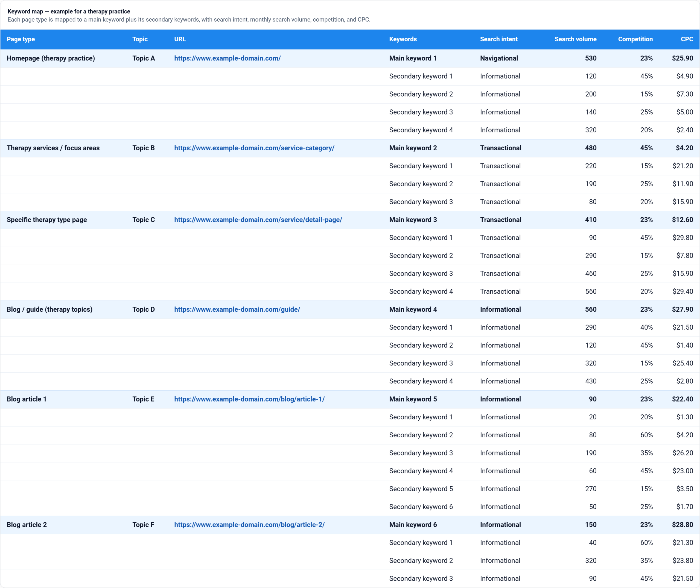The image size is (700, 588).
Task: Select the Therapy services / focus areas cell
Action: [53, 148]
